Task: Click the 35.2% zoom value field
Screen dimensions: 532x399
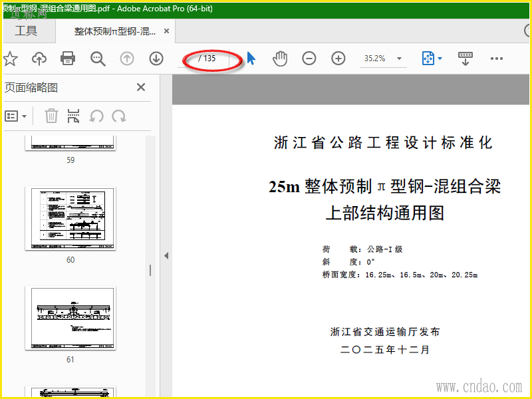Action: (375, 59)
